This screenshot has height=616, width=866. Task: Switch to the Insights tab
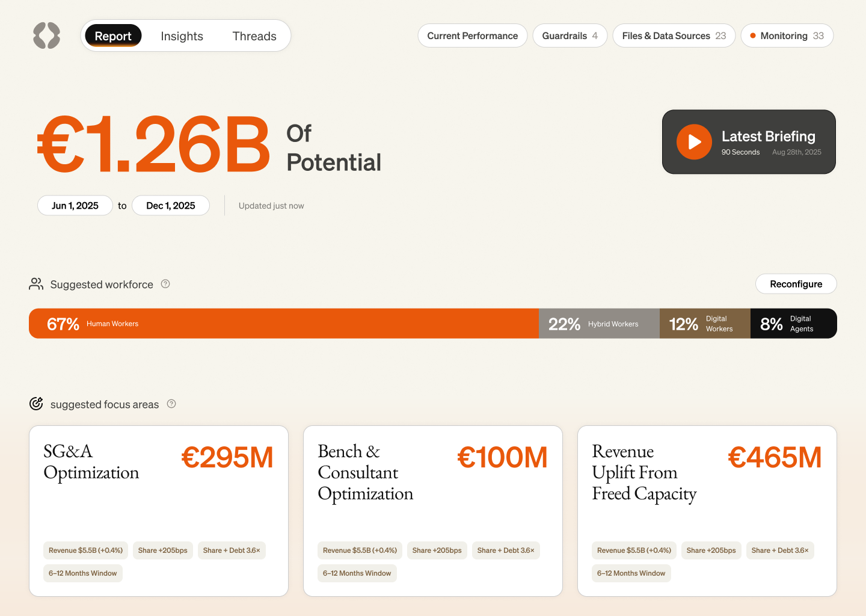[182, 36]
